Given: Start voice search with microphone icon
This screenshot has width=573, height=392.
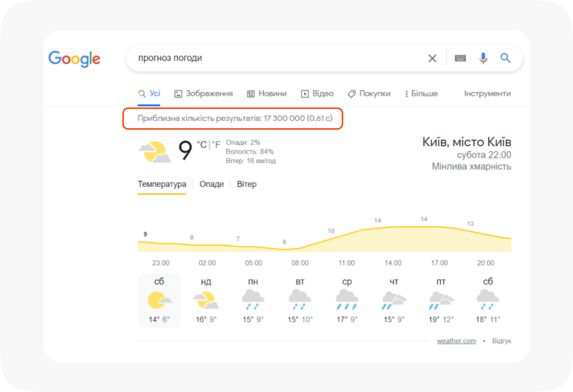Looking at the screenshot, I should (483, 58).
